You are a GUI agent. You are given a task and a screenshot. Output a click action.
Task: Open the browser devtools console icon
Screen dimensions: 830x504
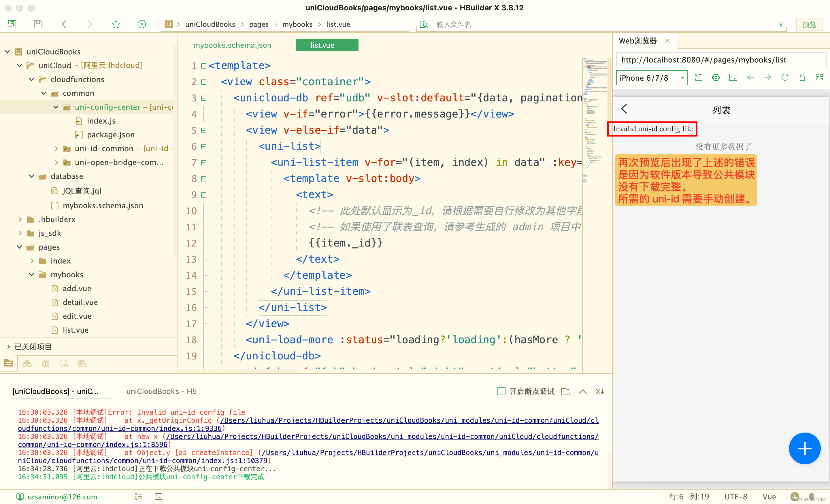pos(733,77)
